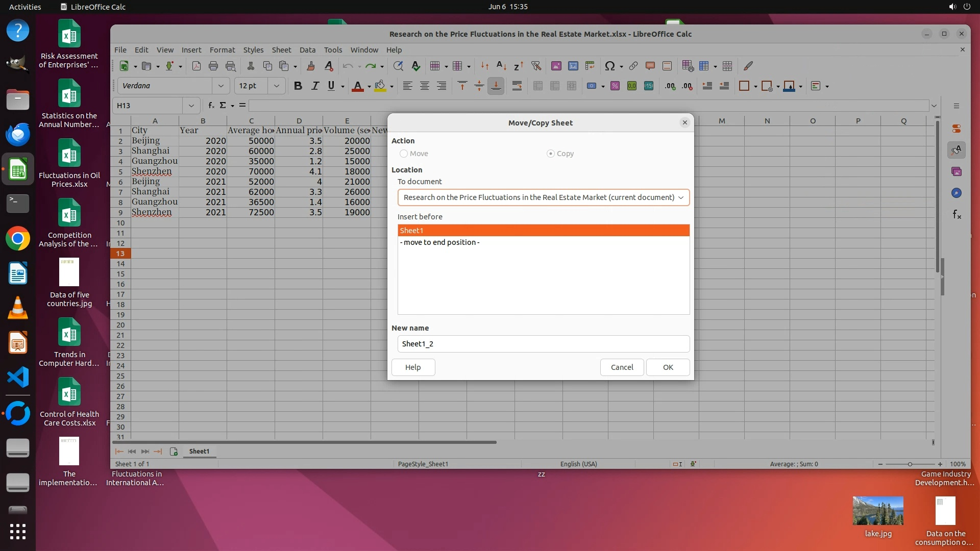Click the Italic formatting icon
This screenshot has width=980, height=551.
pyautogui.click(x=315, y=86)
